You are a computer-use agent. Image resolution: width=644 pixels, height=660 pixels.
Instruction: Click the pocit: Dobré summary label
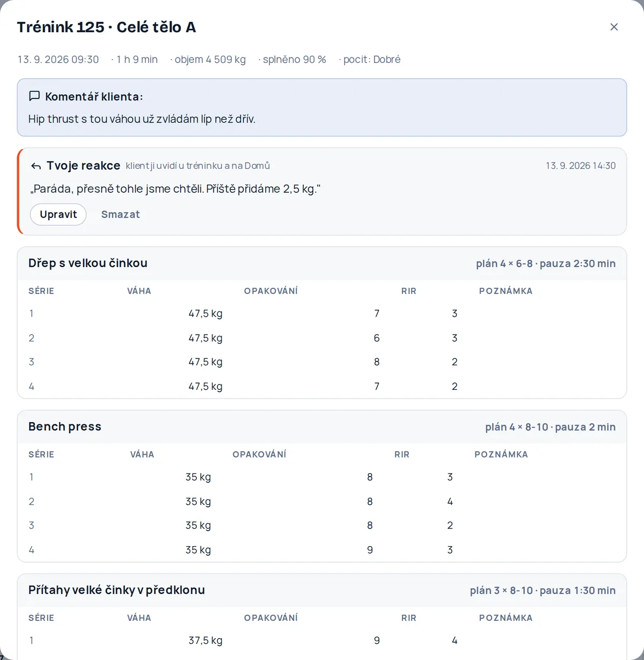(371, 60)
